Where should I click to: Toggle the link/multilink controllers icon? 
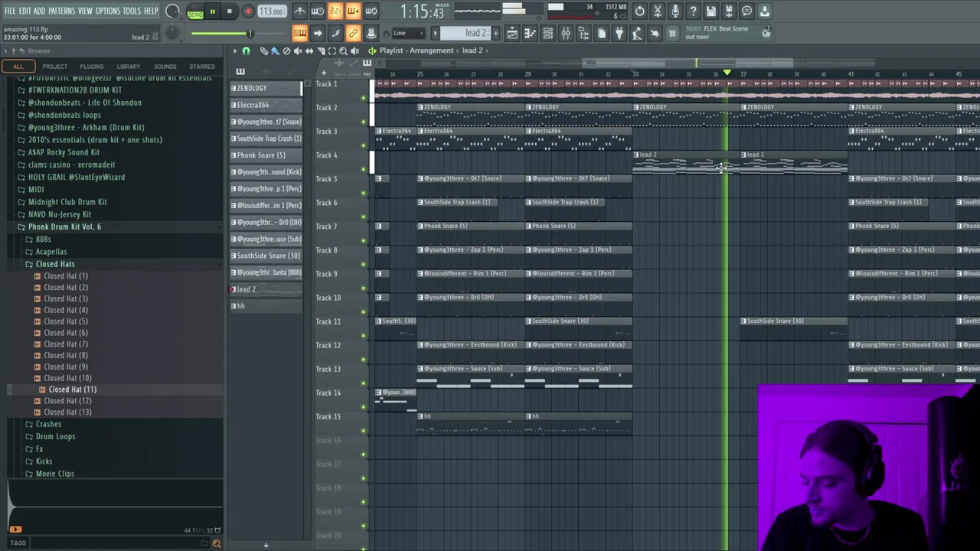353,33
